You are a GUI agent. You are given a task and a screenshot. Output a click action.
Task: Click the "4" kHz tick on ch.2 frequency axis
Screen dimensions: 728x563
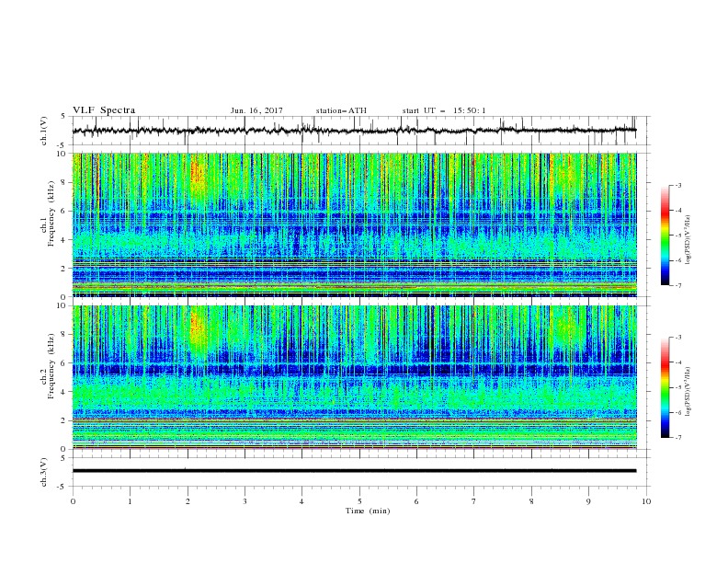click(64, 392)
